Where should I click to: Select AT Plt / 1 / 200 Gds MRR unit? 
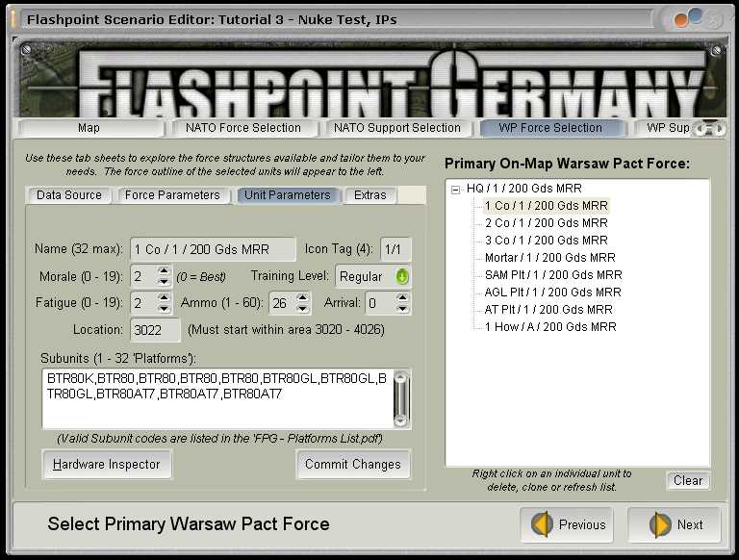(x=548, y=310)
